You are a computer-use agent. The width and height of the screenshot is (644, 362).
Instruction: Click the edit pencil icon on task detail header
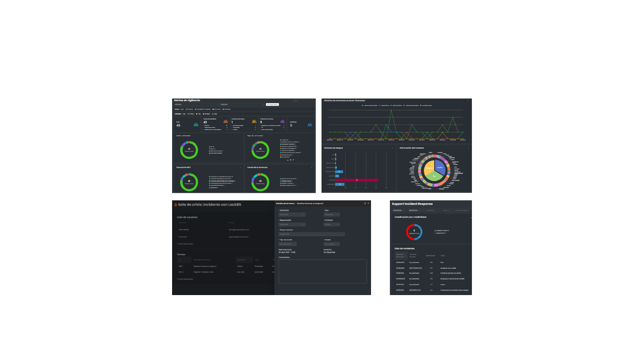pyautogui.click(x=365, y=203)
